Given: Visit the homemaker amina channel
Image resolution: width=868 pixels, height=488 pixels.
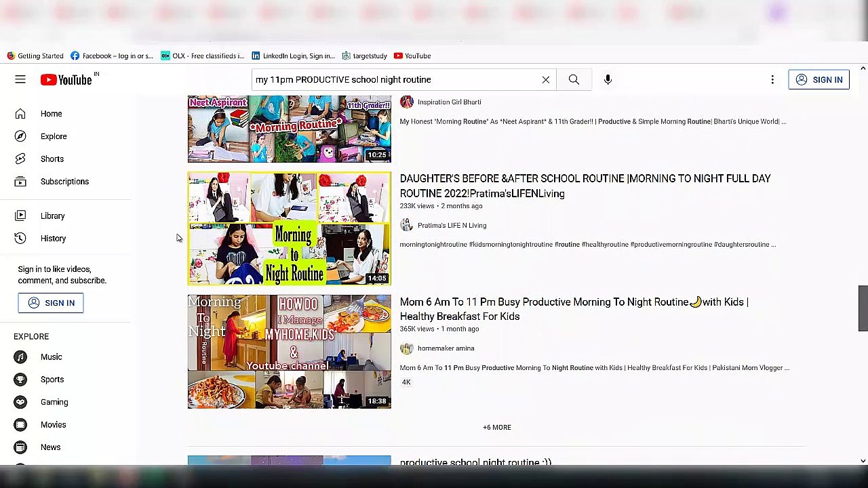Looking at the screenshot, I should (446, 348).
